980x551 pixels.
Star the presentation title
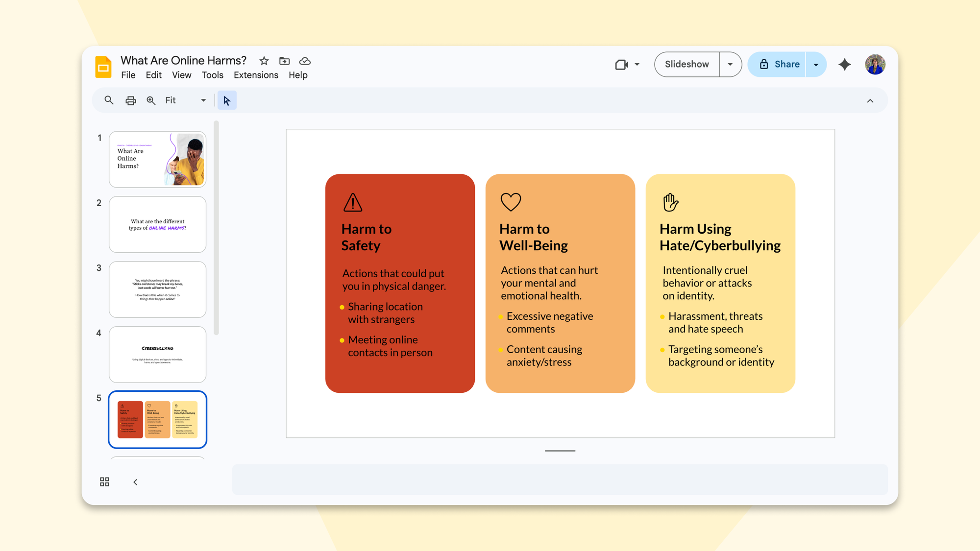point(264,61)
